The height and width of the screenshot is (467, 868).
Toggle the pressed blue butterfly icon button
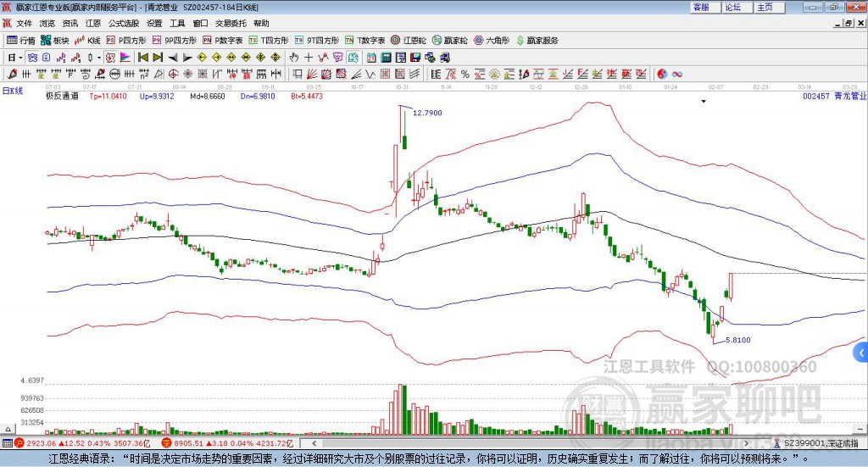pyautogui.click(x=33, y=58)
